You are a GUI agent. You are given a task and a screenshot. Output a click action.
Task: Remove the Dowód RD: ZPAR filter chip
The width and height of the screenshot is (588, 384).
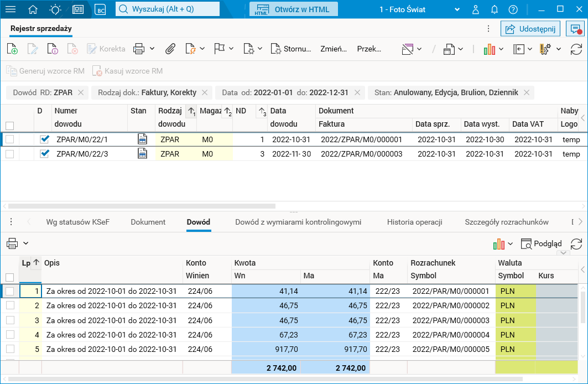pos(81,93)
